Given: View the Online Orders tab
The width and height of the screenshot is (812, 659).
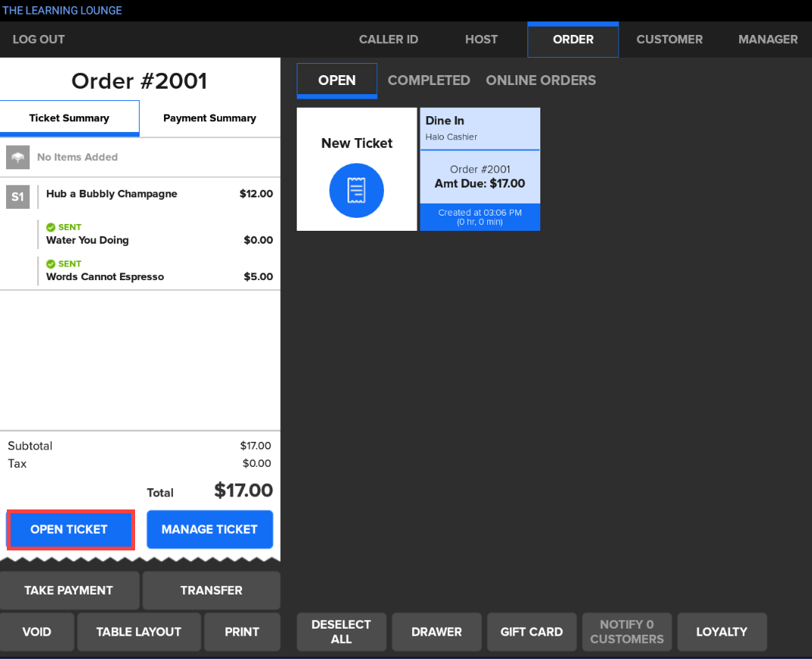Looking at the screenshot, I should click(540, 80).
